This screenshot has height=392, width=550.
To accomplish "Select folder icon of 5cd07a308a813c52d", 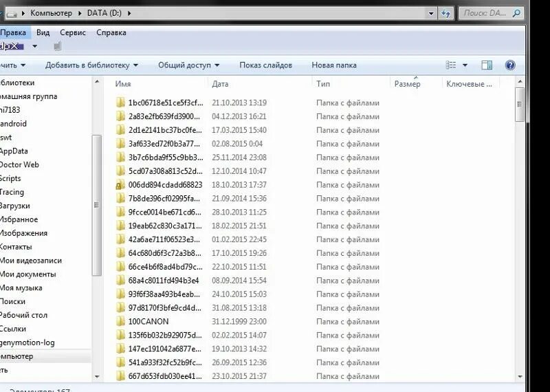I will pos(120,171).
